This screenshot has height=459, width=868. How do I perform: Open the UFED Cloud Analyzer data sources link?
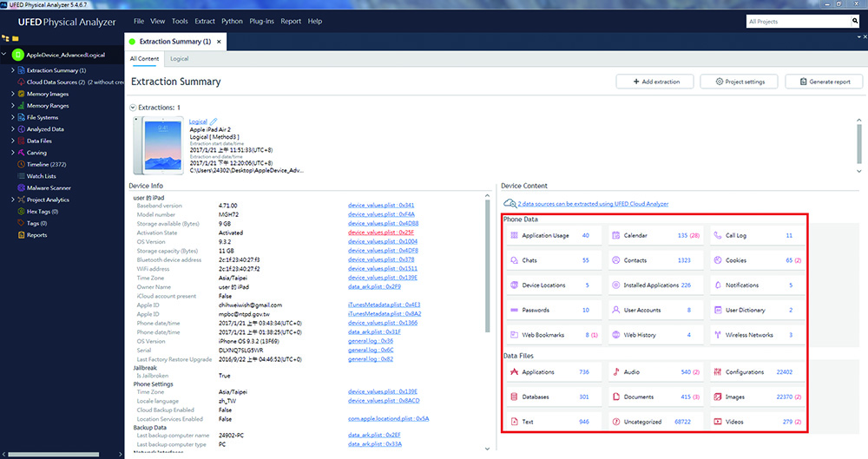(x=593, y=204)
